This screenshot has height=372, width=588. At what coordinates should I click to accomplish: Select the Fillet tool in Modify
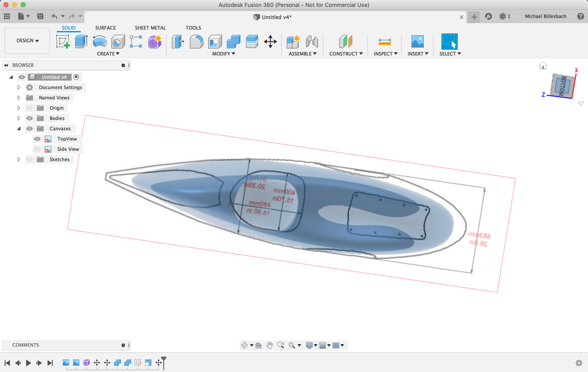pos(196,41)
